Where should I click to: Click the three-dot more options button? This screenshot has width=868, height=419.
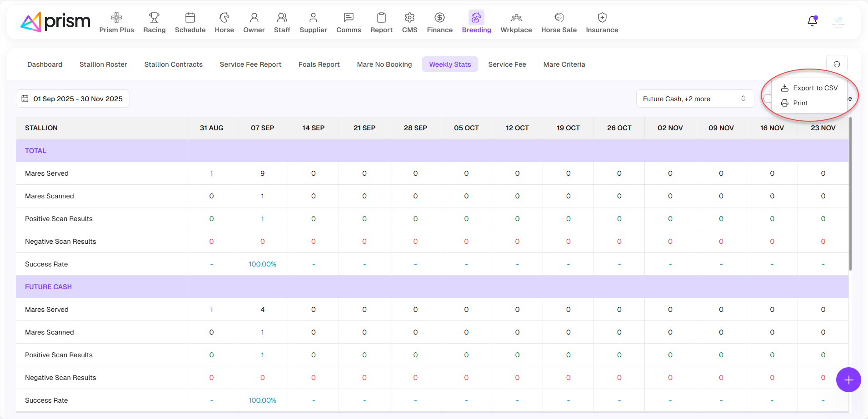coord(837,64)
